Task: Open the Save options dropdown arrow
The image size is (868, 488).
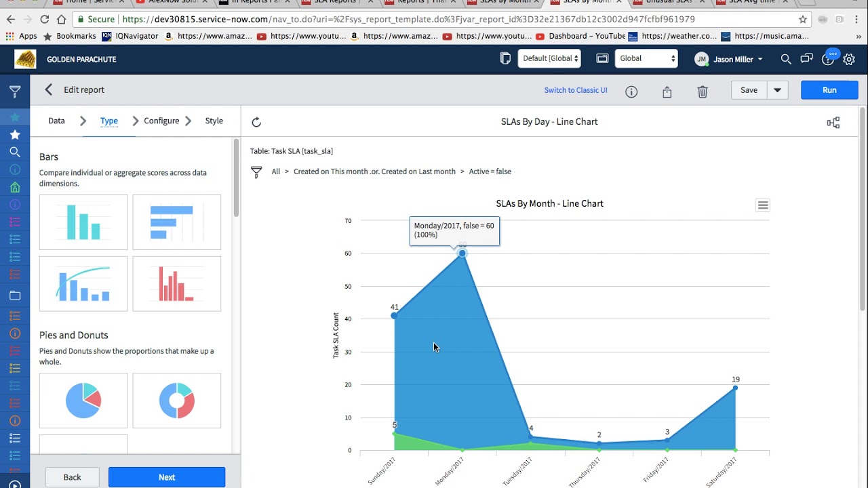Action: tap(778, 90)
